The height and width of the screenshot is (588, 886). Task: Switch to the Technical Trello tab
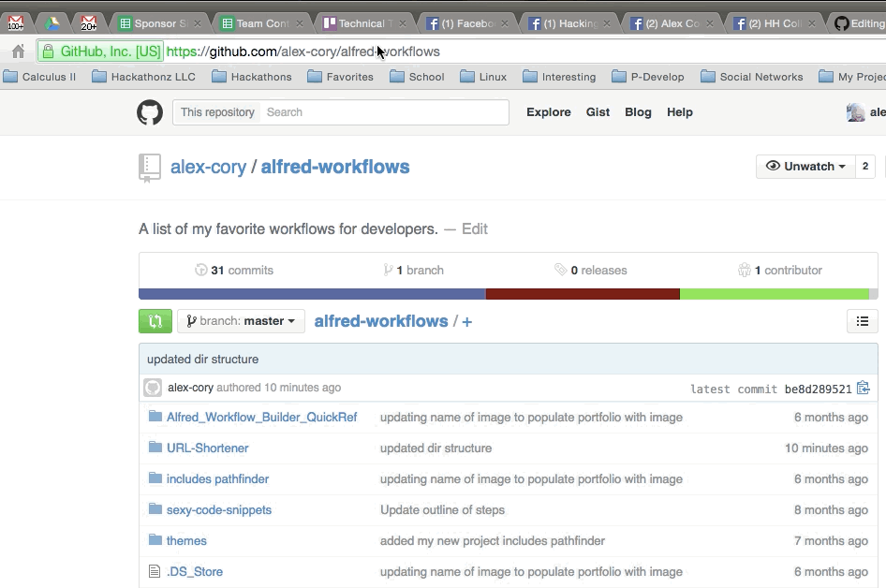click(x=364, y=23)
